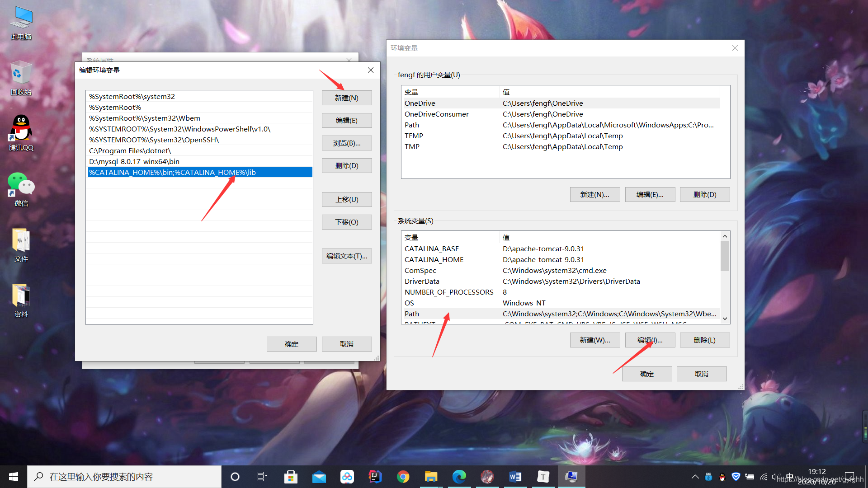Select the %SystemRoot%\System32\Wbem entry
Viewport: 868px width, 488px height.
click(x=199, y=118)
